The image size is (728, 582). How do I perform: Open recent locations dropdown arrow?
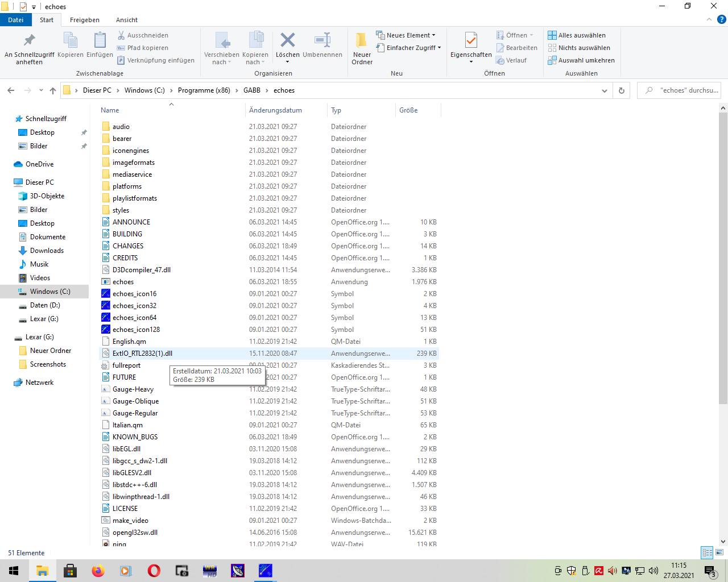click(x=41, y=90)
